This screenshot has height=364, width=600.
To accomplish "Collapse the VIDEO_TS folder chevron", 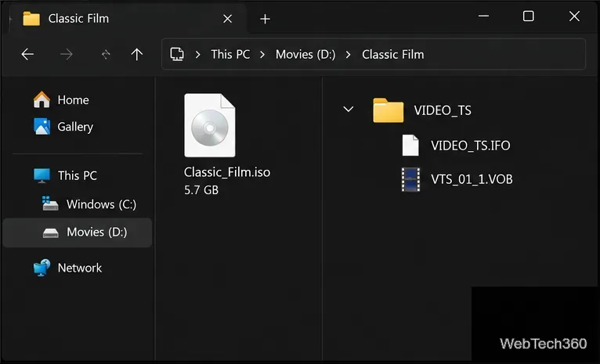I will click(x=349, y=110).
